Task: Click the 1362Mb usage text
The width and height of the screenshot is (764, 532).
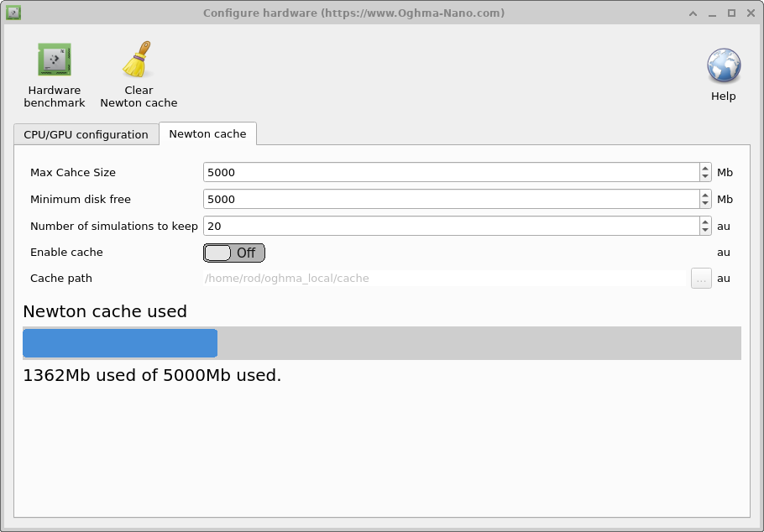Action: (151, 375)
